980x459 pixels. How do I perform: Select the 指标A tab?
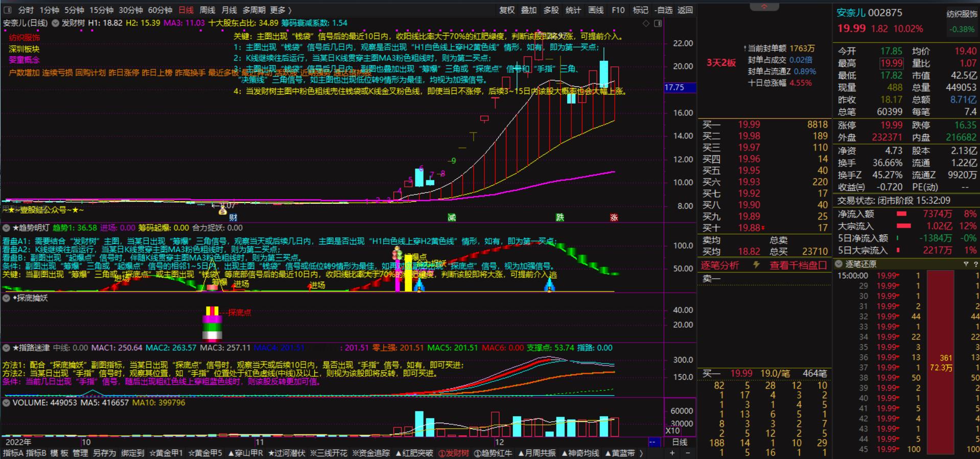(13, 453)
